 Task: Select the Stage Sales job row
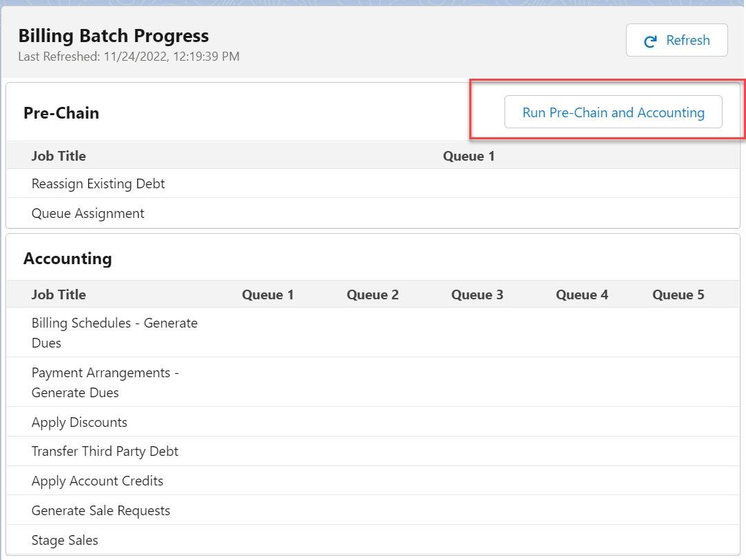click(65, 540)
